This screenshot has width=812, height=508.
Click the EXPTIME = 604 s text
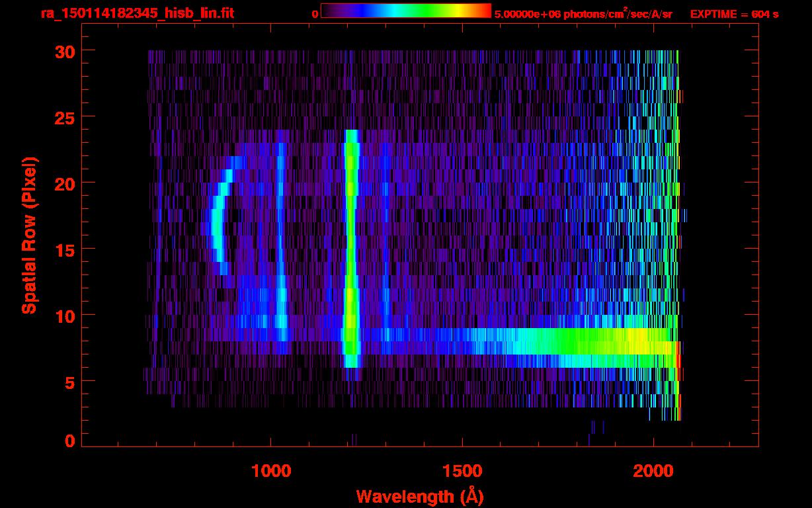coord(734,14)
